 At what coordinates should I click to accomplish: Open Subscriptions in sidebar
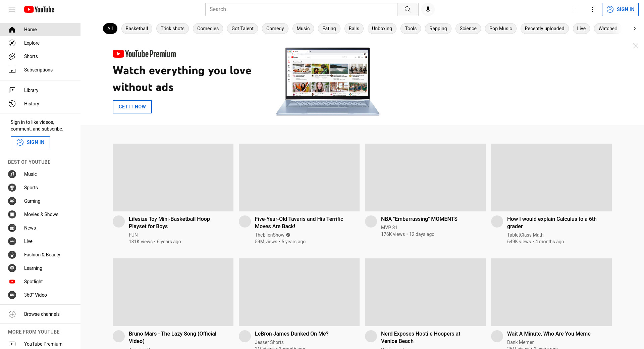click(40, 70)
